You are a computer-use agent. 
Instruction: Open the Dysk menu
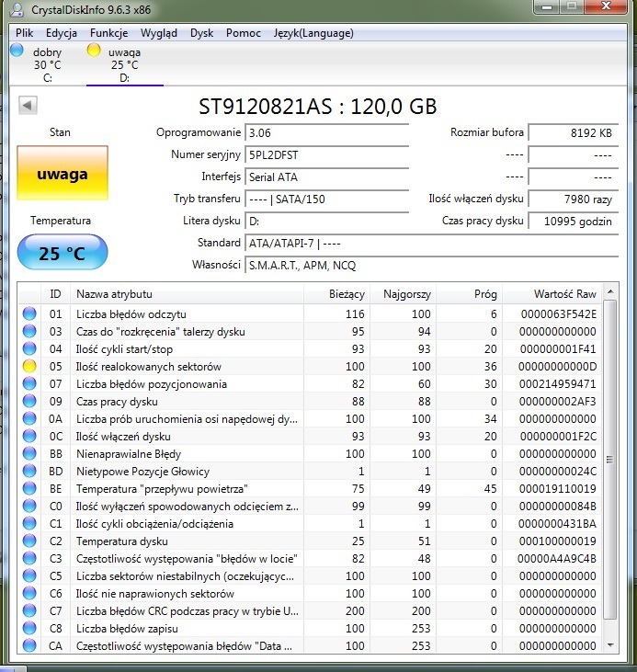coord(201,33)
